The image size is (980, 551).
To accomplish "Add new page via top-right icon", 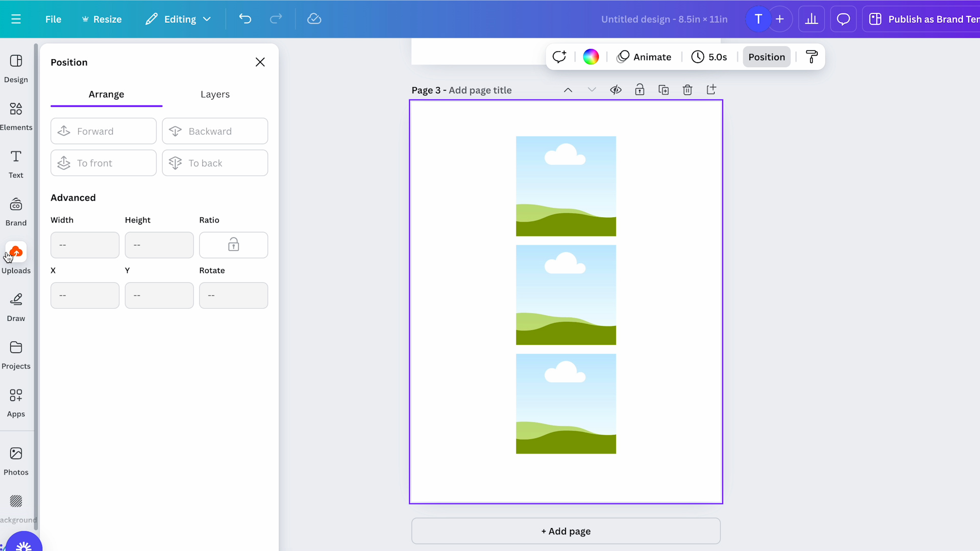I will coord(712,90).
